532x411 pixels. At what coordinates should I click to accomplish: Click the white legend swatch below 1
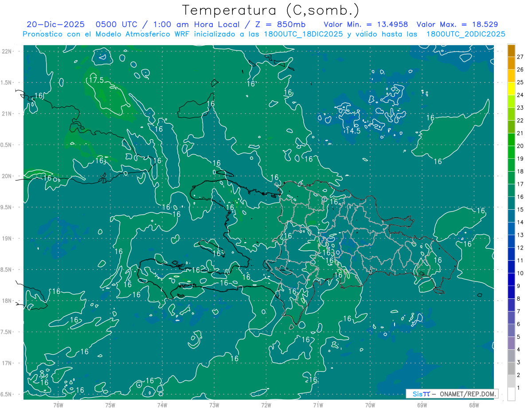511,394
